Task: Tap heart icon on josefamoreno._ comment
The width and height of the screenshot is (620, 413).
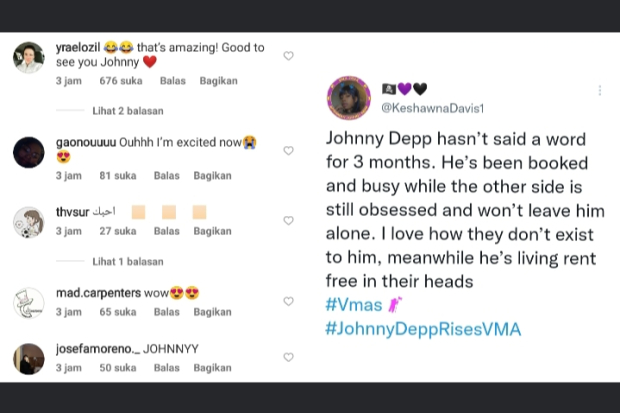Action: click(x=288, y=357)
